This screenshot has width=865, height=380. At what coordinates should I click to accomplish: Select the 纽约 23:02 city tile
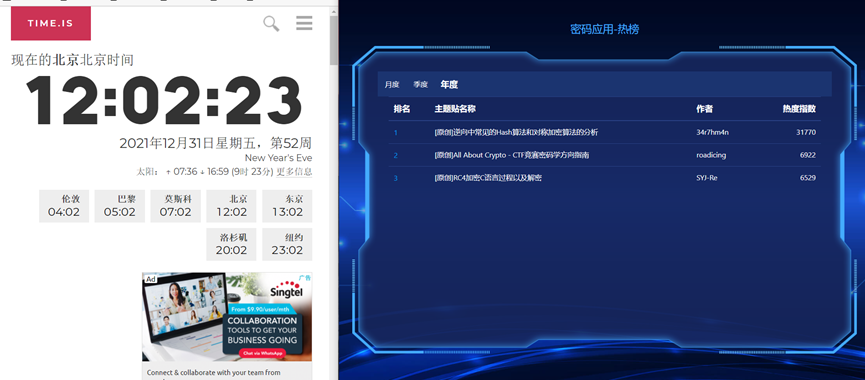[287, 244]
